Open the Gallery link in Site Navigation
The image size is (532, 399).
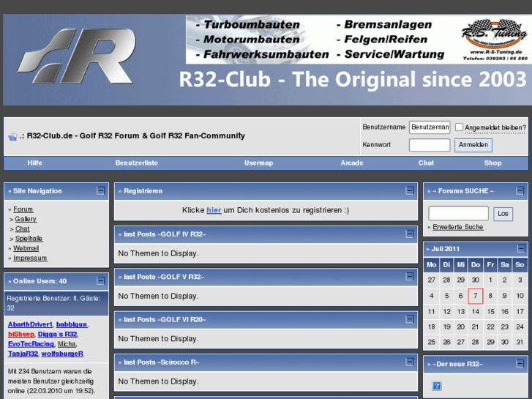[26, 219]
